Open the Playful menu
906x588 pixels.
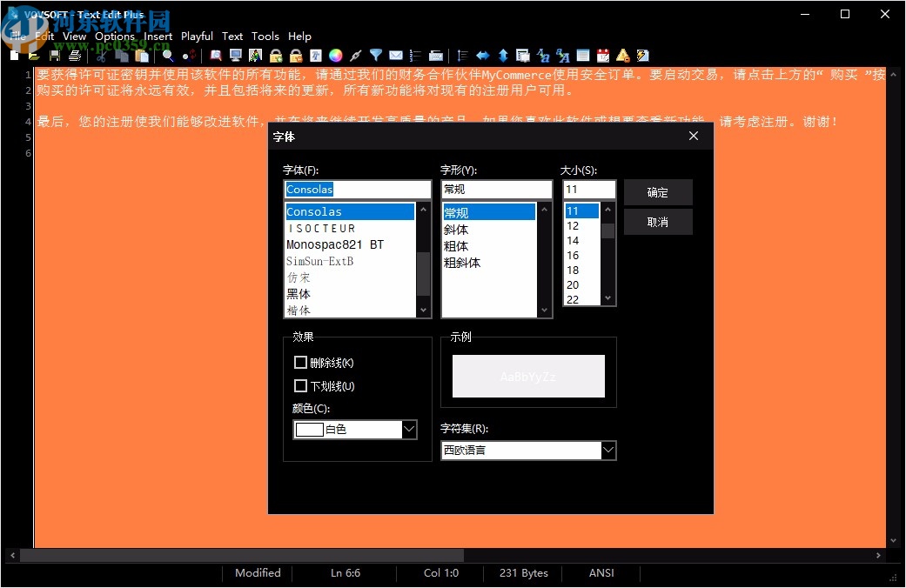pyautogui.click(x=197, y=37)
